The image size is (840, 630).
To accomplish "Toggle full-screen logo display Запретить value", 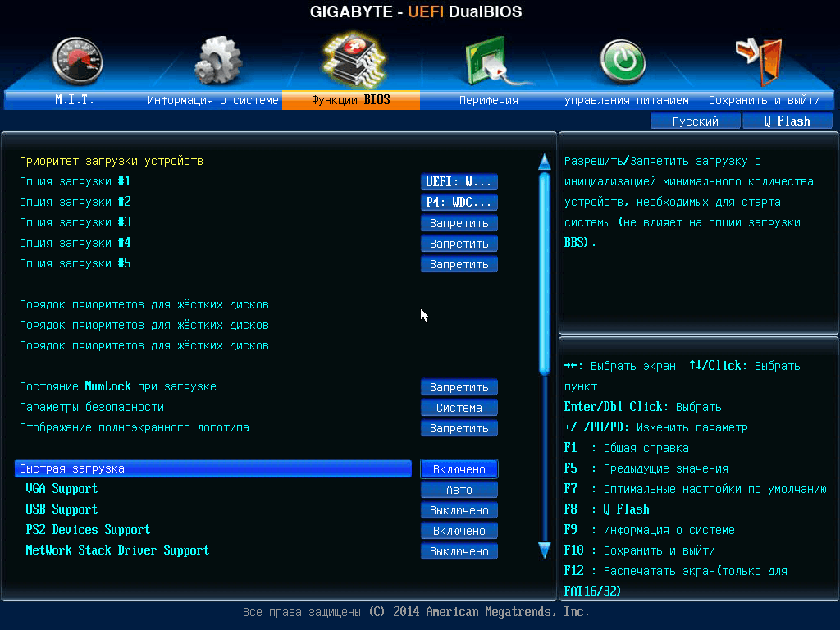I will (x=459, y=428).
